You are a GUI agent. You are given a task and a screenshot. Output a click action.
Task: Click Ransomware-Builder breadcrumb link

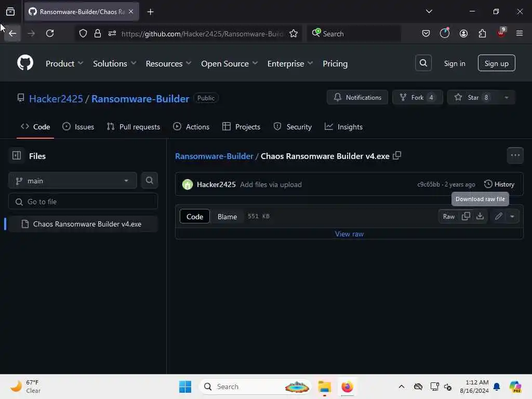click(x=214, y=156)
